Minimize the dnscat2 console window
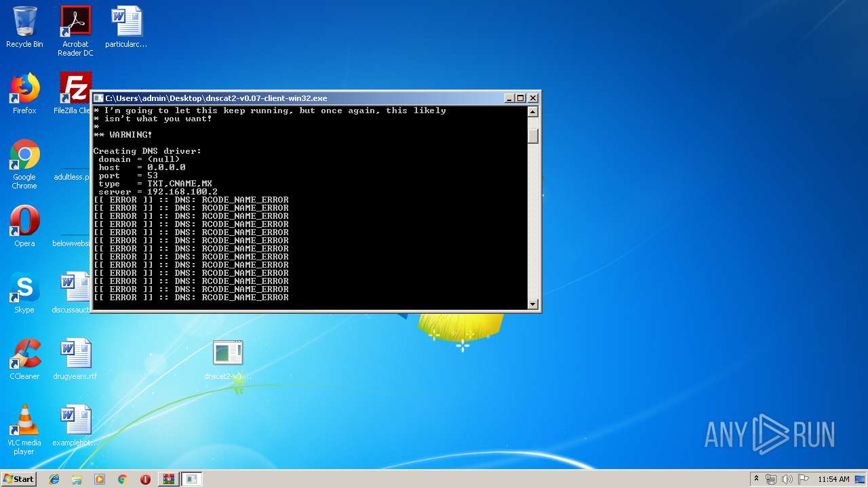 coord(509,98)
